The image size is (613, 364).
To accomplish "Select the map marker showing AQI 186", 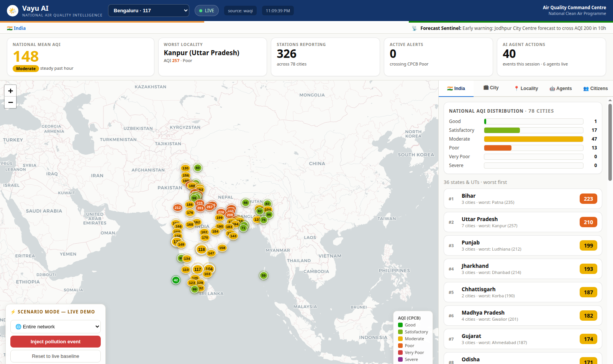I will 190,205.
